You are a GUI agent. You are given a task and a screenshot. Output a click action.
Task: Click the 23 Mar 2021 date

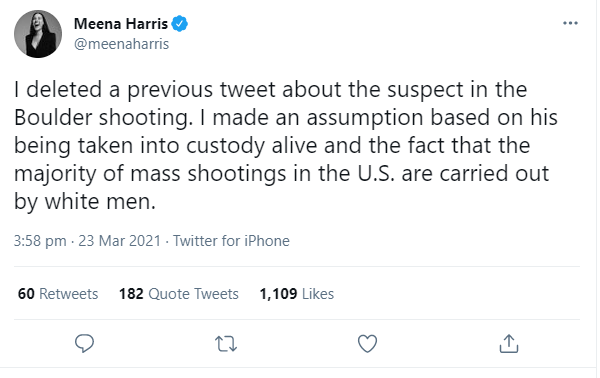(x=119, y=241)
